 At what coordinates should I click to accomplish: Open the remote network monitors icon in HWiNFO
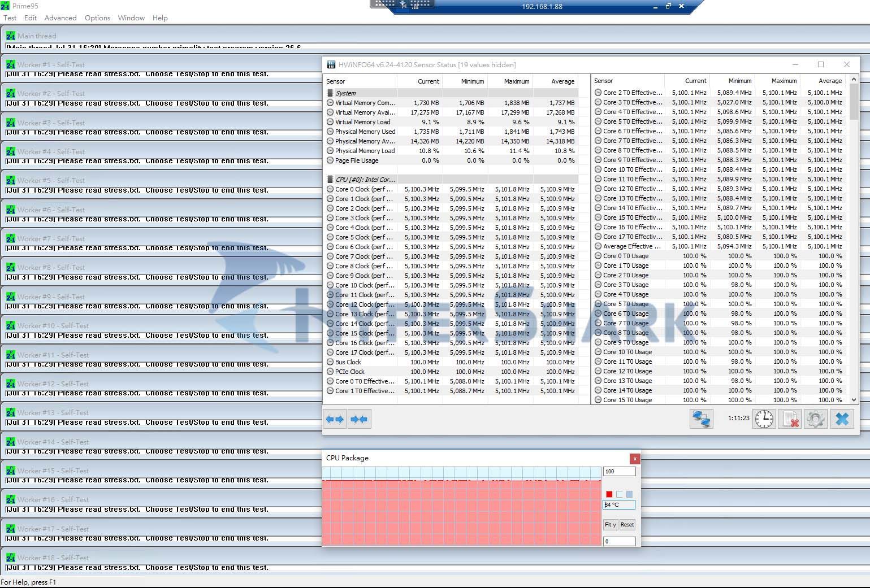tap(702, 419)
